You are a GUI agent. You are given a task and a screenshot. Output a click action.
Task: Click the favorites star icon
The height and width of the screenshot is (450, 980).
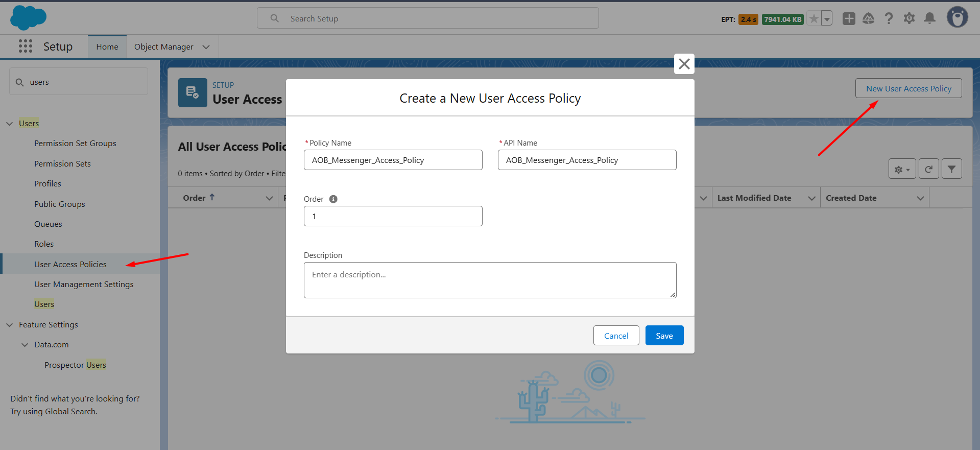pos(814,19)
